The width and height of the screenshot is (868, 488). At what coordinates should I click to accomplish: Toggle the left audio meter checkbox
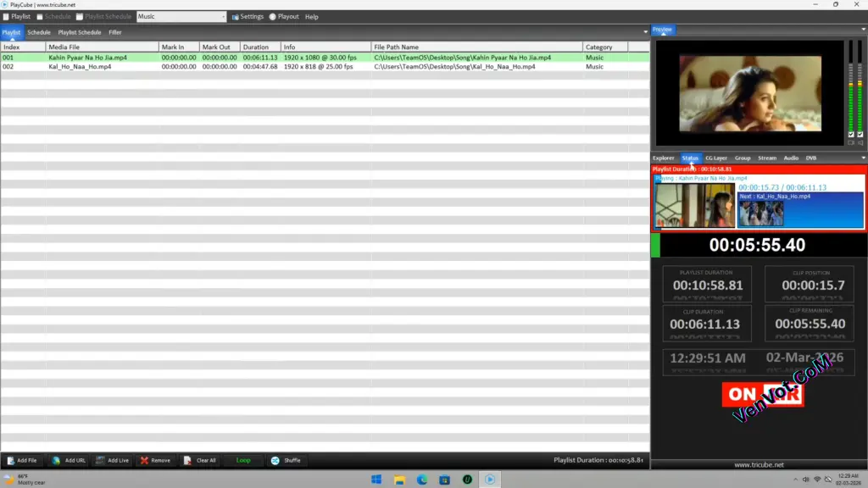coord(851,134)
